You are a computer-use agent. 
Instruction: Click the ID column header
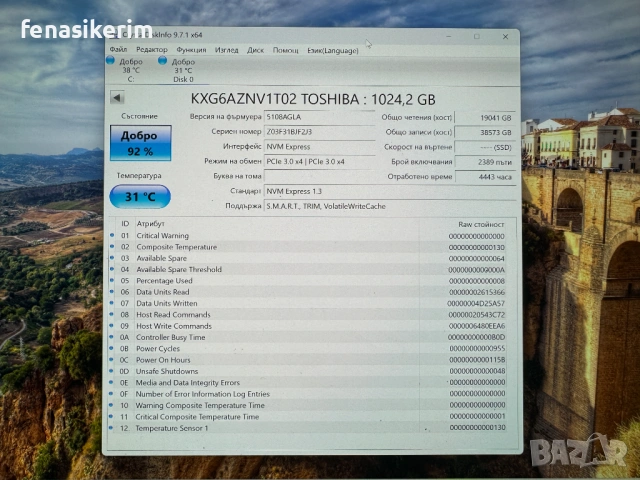[125, 224]
